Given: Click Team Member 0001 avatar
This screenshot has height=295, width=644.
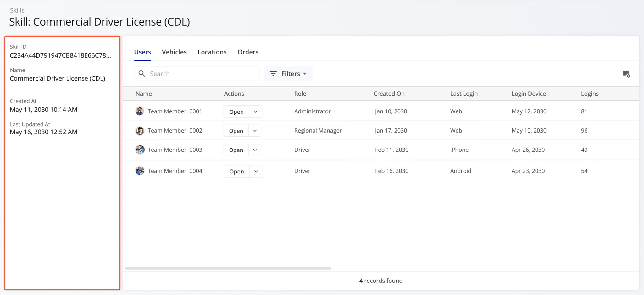Looking at the screenshot, I should pyautogui.click(x=140, y=111).
